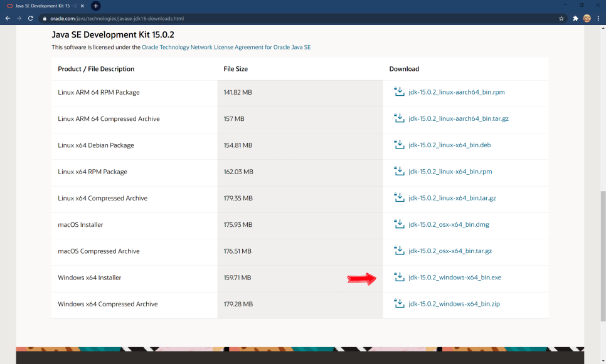This screenshot has width=606, height=364.
Task: Click the '179.35 MB' file size
Action: [x=238, y=198]
